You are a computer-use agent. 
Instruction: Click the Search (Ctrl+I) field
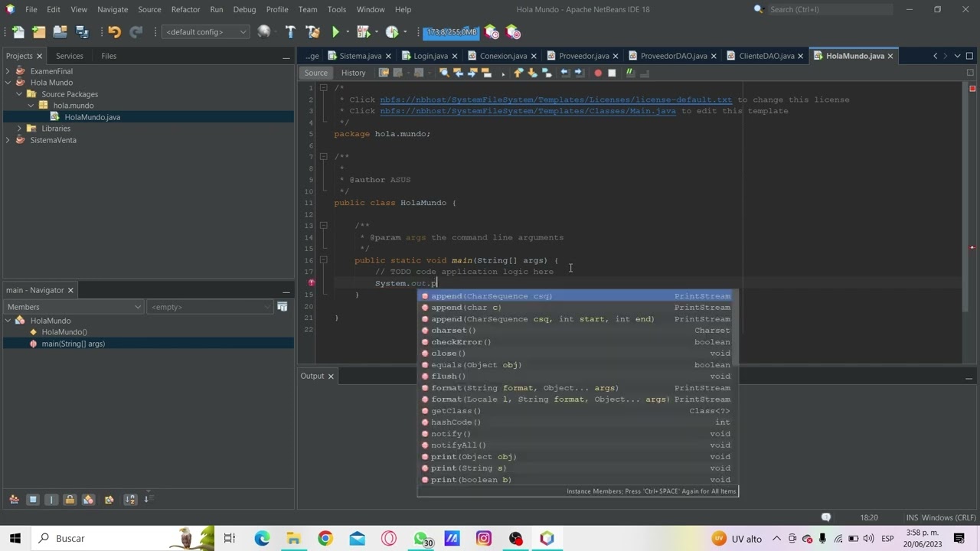point(830,9)
